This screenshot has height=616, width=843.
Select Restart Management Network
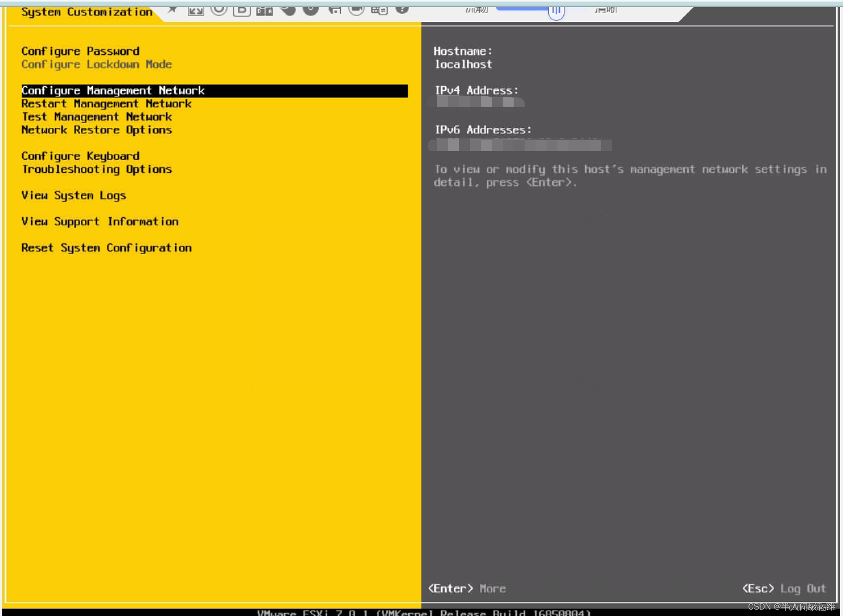point(106,104)
